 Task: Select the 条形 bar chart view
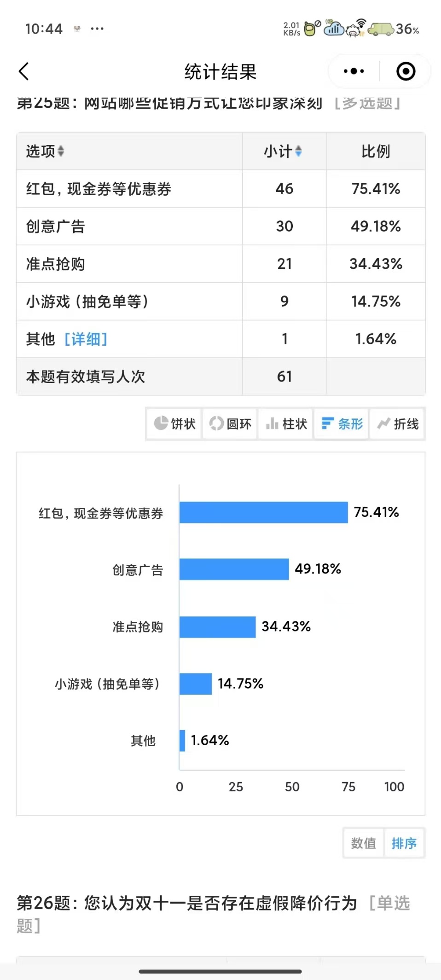point(342,423)
